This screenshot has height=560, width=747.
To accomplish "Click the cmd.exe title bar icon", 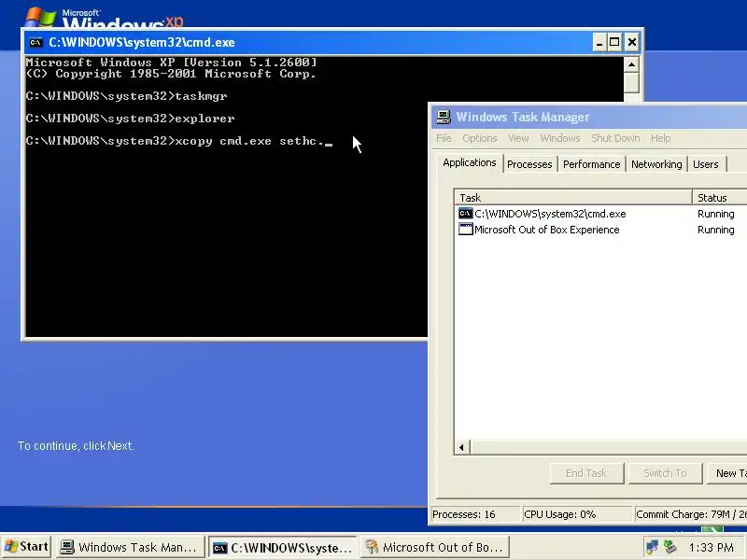I will [35, 42].
